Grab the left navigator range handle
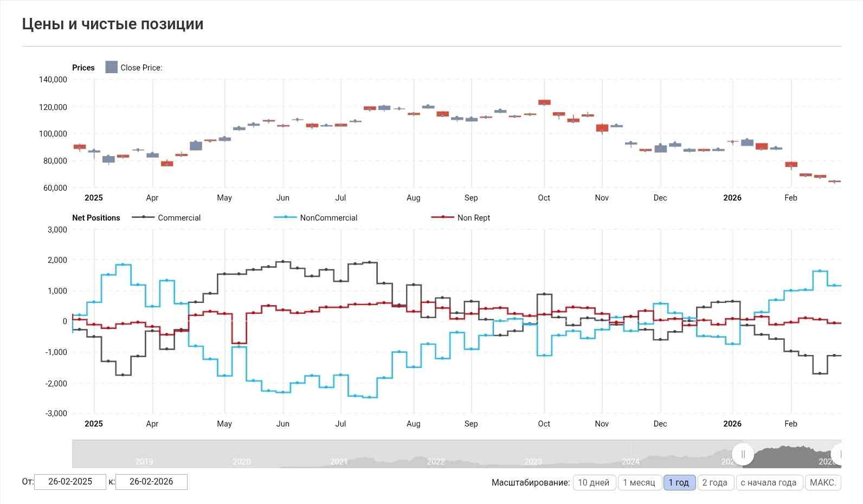This screenshot has height=504, width=863. (743, 454)
